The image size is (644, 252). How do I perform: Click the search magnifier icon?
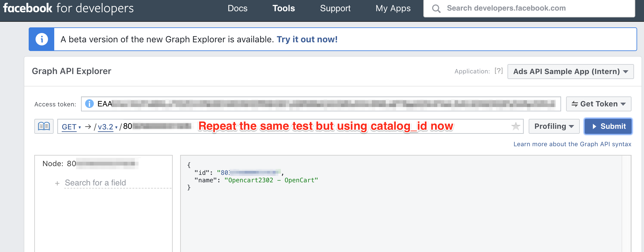[x=436, y=8]
